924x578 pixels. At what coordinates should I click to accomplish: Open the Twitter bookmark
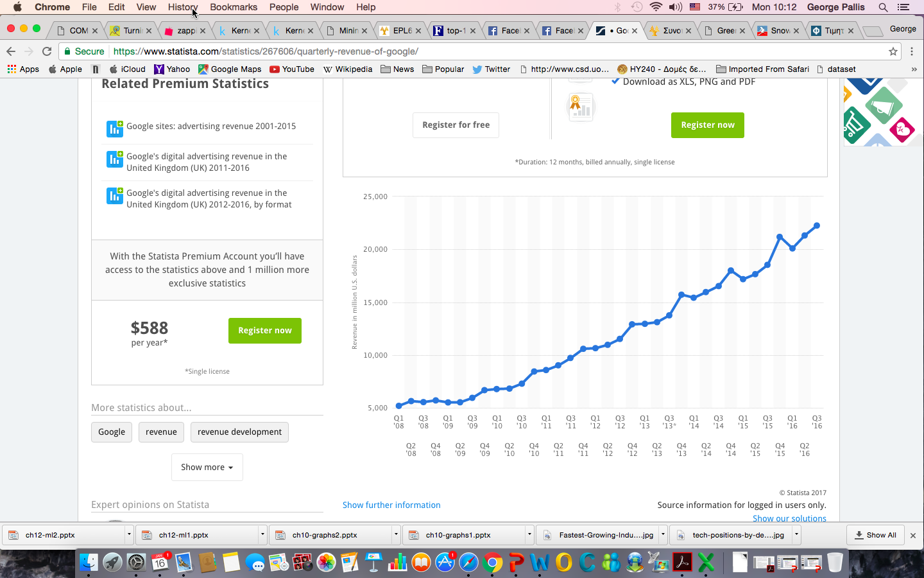pyautogui.click(x=492, y=69)
